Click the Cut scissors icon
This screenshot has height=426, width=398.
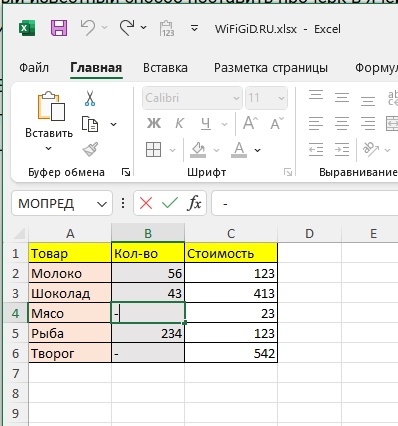coord(90,98)
